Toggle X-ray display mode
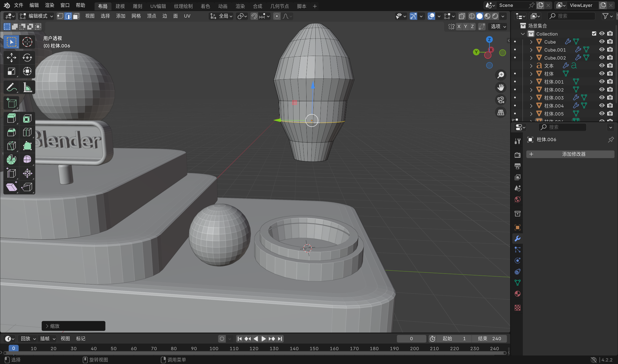Viewport: 618px width, 364px height. tap(462, 16)
